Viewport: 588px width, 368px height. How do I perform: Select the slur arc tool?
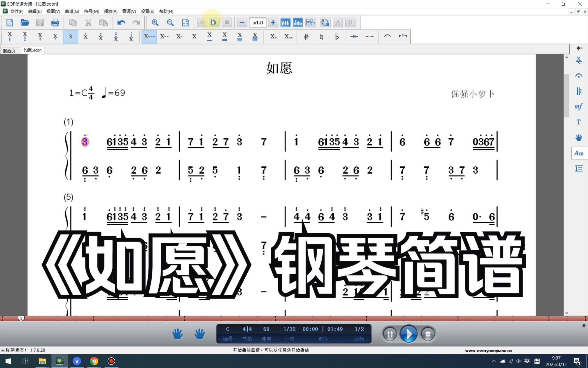tap(387, 37)
